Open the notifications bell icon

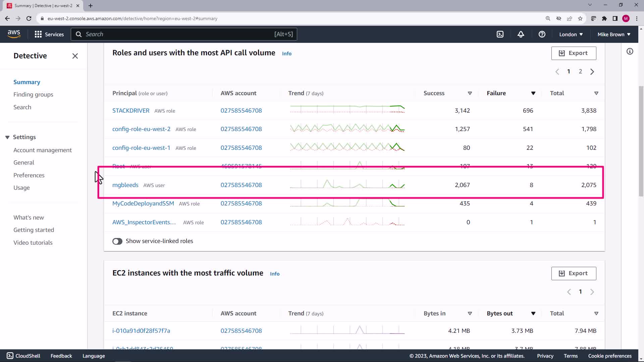pos(521,34)
